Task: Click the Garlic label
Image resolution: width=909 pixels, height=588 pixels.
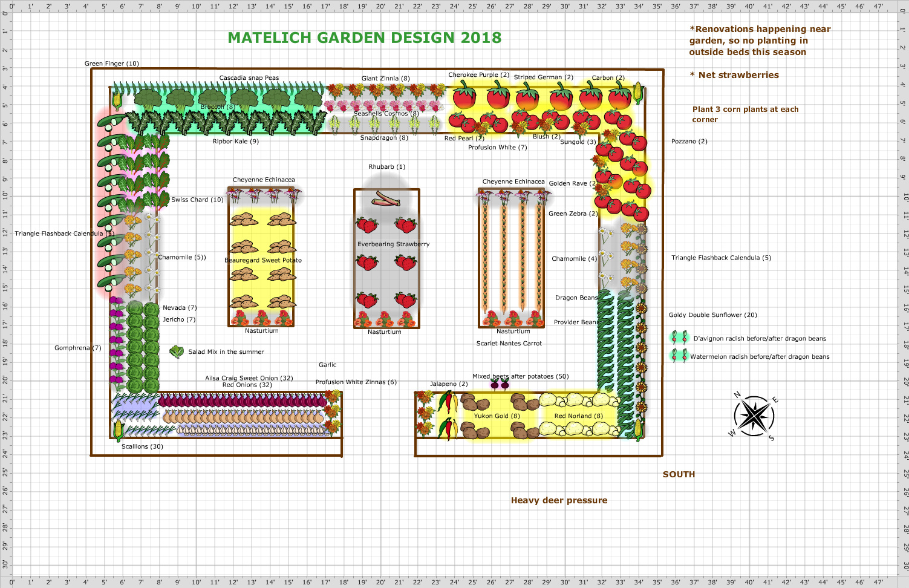Action: click(328, 365)
